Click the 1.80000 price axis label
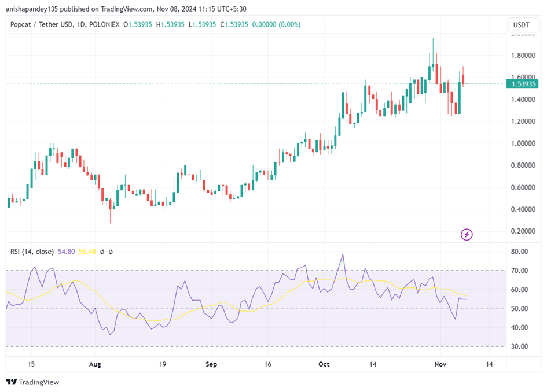Image resolution: width=547 pixels, height=392 pixels. click(x=523, y=55)
